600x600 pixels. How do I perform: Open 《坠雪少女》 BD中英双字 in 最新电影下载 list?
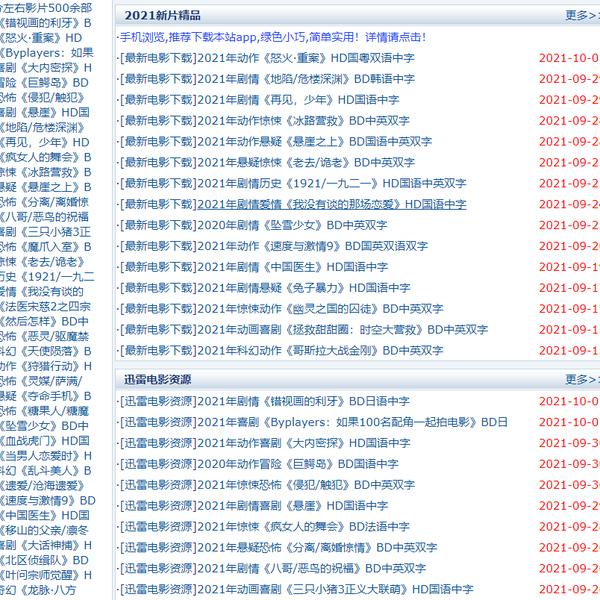(292, 225)
